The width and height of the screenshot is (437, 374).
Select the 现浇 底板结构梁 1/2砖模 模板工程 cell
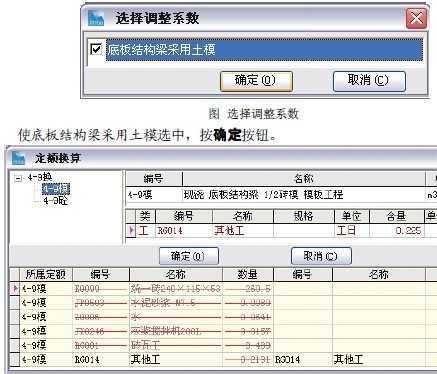(304, 195)
